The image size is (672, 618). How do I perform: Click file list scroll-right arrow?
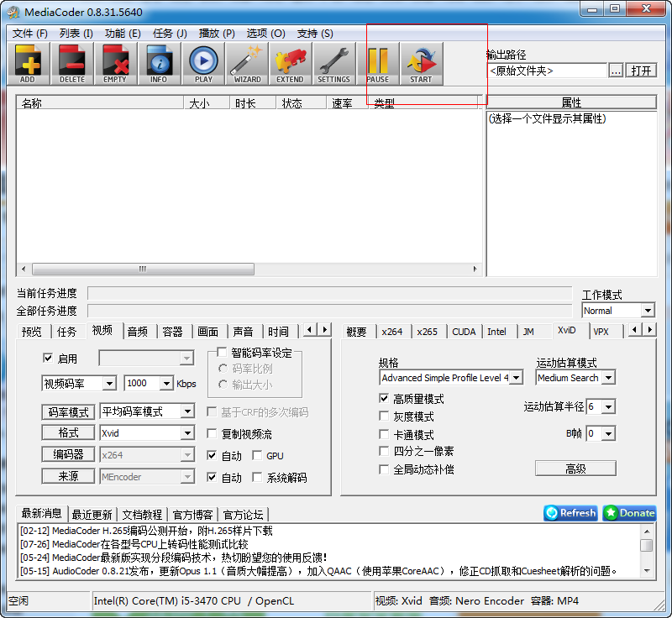(x=475, y=269)
